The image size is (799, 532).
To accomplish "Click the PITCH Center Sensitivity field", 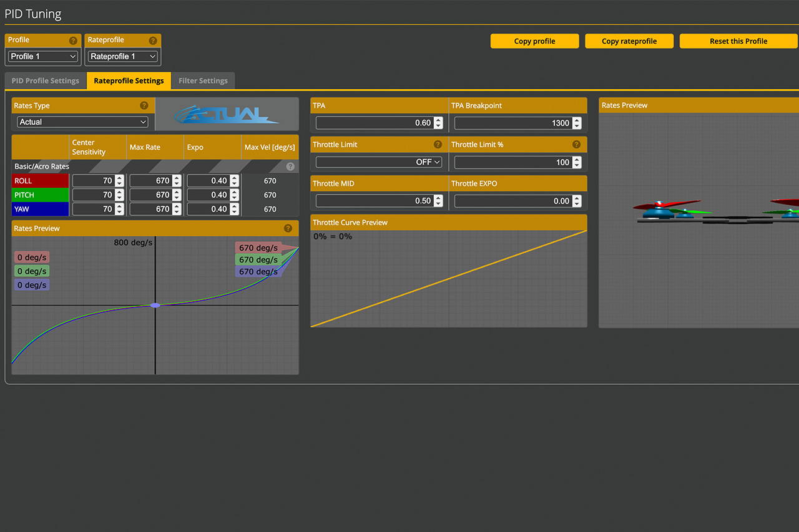I will [x=98, y=195].
